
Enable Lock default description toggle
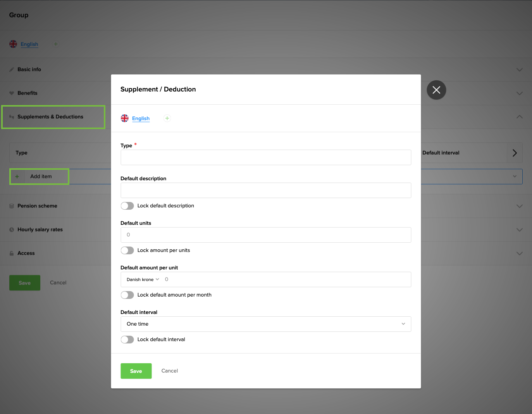(127, 206)
